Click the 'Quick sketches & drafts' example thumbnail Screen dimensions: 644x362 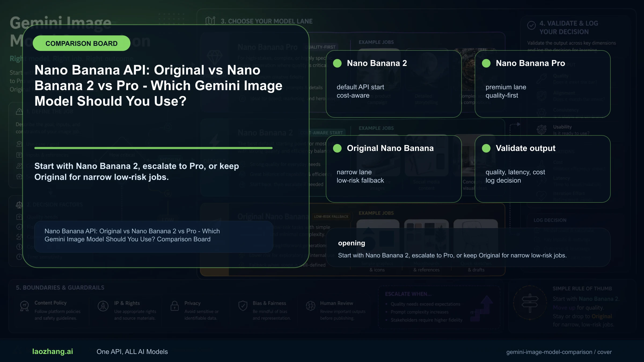pyautogui.click(x=476, y=240)
